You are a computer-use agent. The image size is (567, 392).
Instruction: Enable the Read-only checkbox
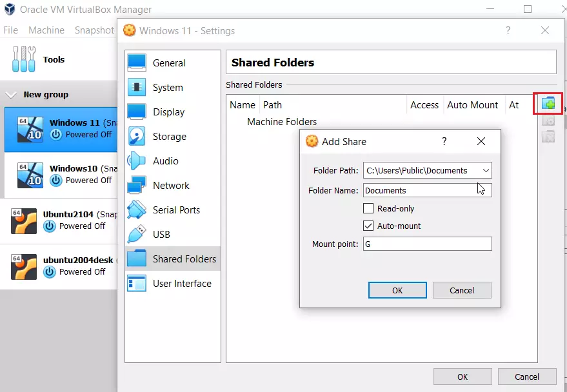pyautogui.click(x=368, y=208)
